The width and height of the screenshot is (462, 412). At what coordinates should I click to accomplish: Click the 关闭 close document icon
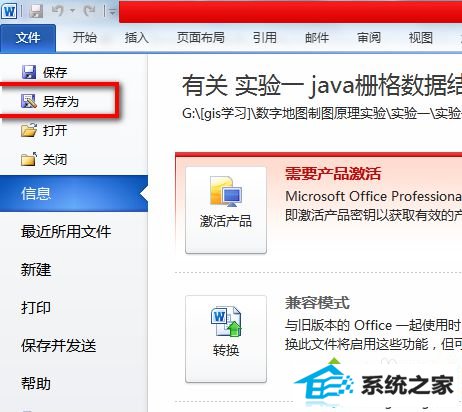(x=29, y=159)
